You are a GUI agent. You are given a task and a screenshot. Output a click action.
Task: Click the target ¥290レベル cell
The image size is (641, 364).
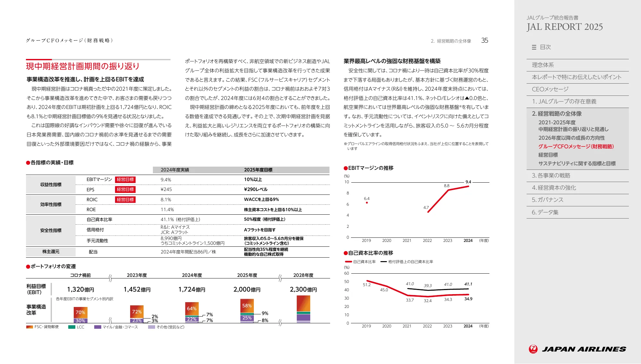tap(256, 189)
